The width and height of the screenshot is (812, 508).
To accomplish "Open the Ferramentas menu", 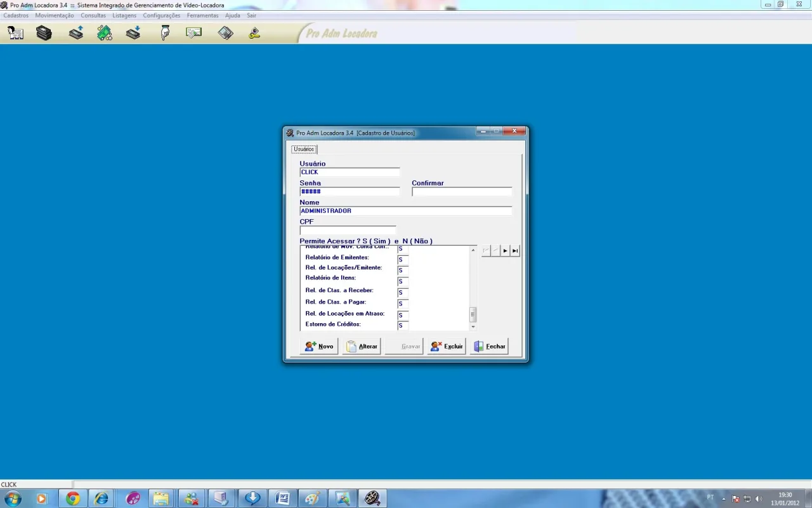I will (x=202, y=15).
